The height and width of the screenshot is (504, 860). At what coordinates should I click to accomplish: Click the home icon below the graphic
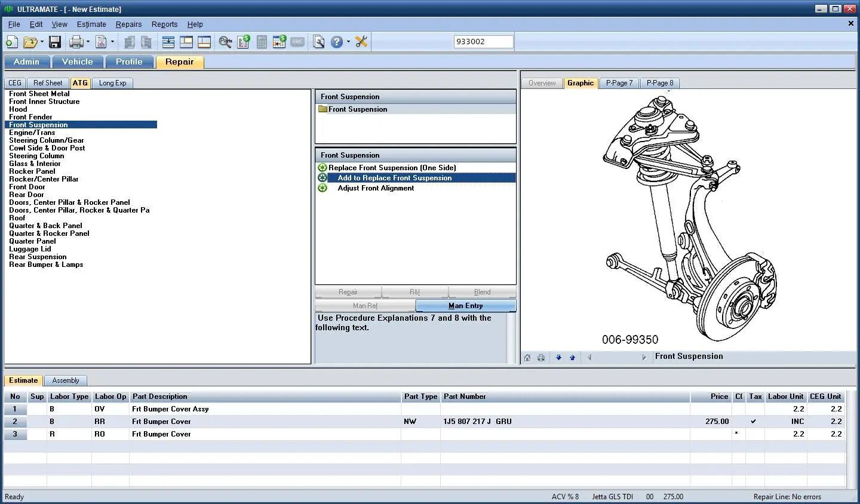pyautogui.click(x=527, y=358)
